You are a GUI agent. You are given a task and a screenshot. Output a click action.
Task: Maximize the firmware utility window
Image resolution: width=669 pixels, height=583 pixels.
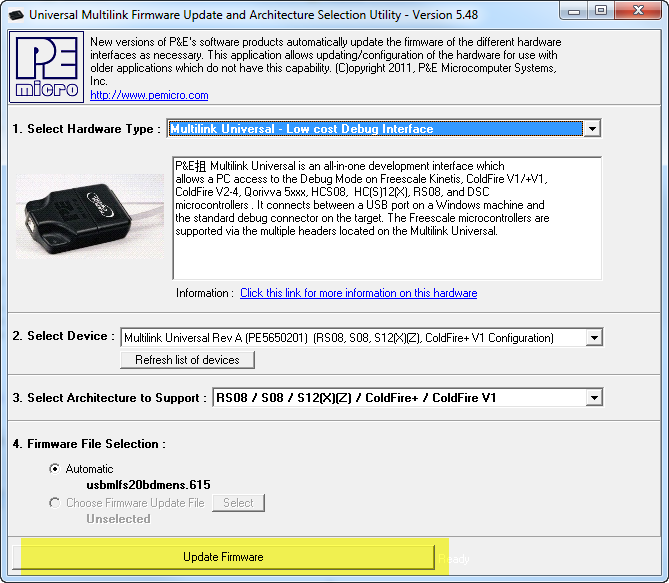[x=601, y=11]
